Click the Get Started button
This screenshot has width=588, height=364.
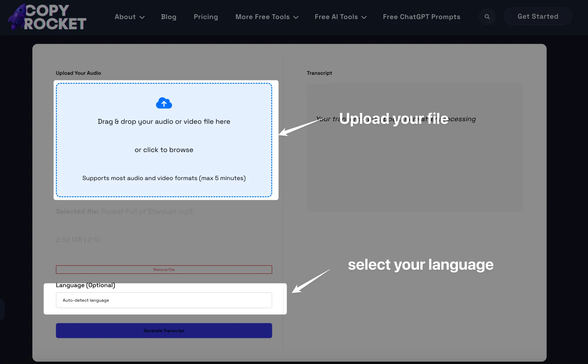(x=538, y=16)
